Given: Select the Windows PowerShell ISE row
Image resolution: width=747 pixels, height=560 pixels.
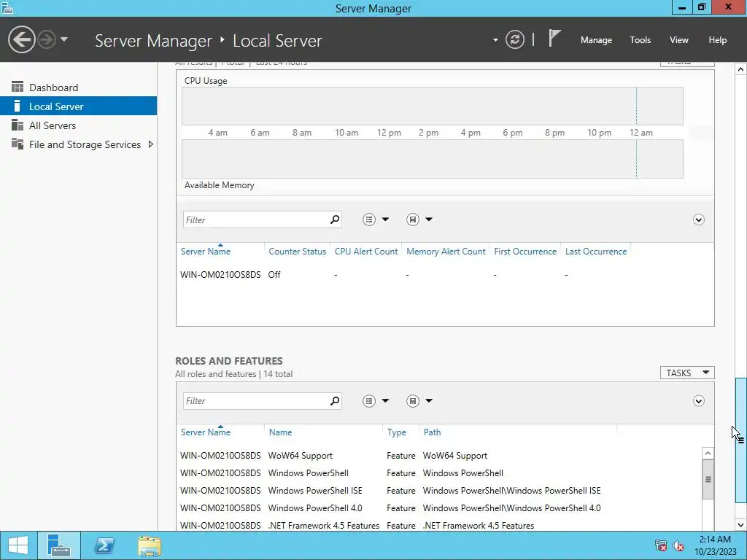Looking at the screenshot, I should pyautogui.click(x=440, y=491).
